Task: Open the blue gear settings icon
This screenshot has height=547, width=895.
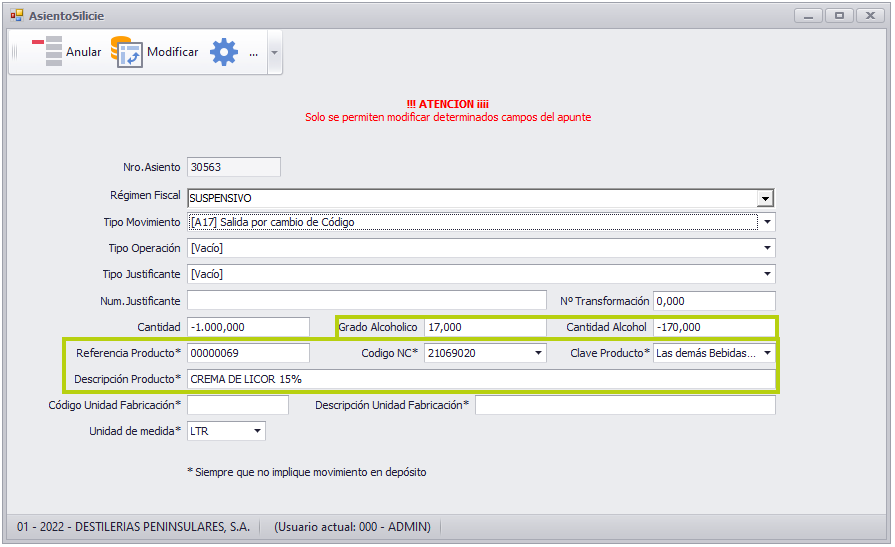Action: point(224,52)
